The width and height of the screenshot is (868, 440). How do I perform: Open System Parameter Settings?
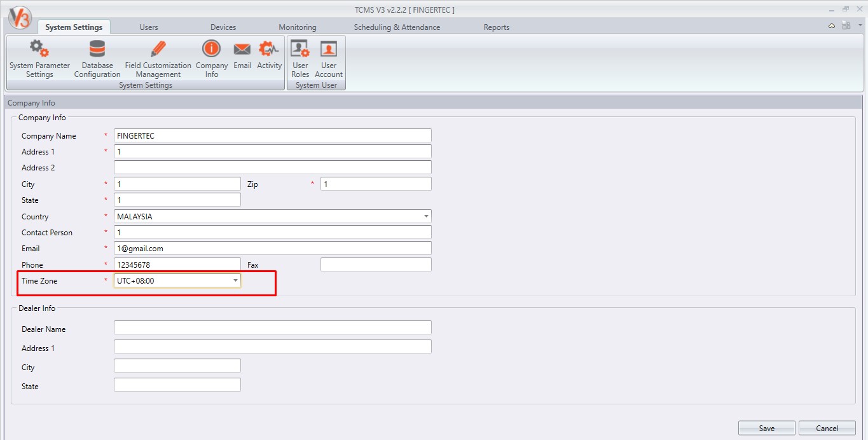tap(39, 59)
